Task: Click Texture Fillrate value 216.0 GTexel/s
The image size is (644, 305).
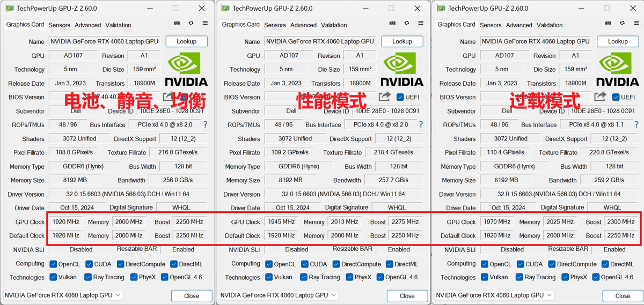Action: point(178,152)
